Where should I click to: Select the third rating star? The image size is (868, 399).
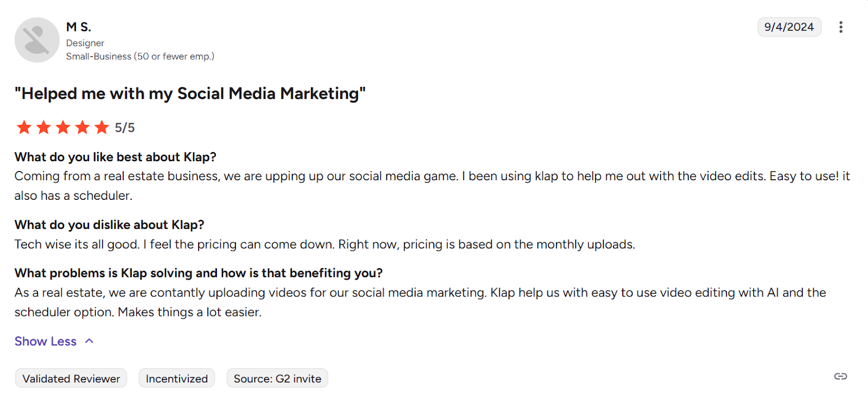63,128
